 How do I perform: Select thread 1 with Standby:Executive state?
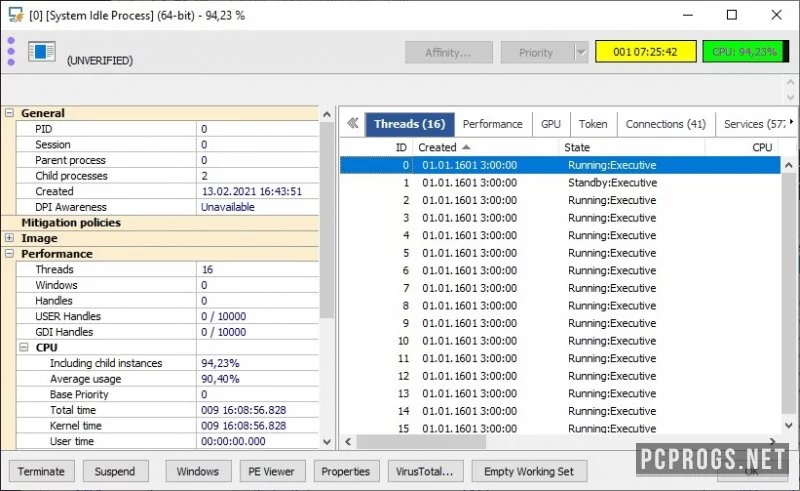(x=560, y=183)
